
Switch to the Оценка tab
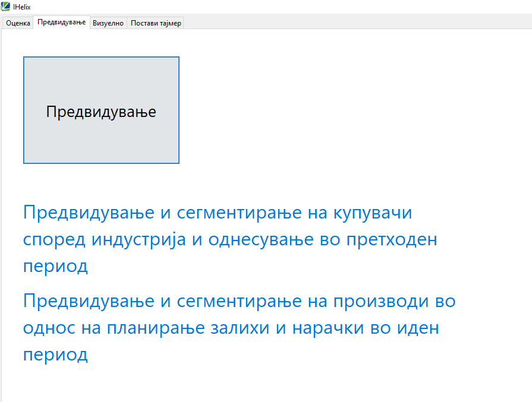click(x=18, y=23)
